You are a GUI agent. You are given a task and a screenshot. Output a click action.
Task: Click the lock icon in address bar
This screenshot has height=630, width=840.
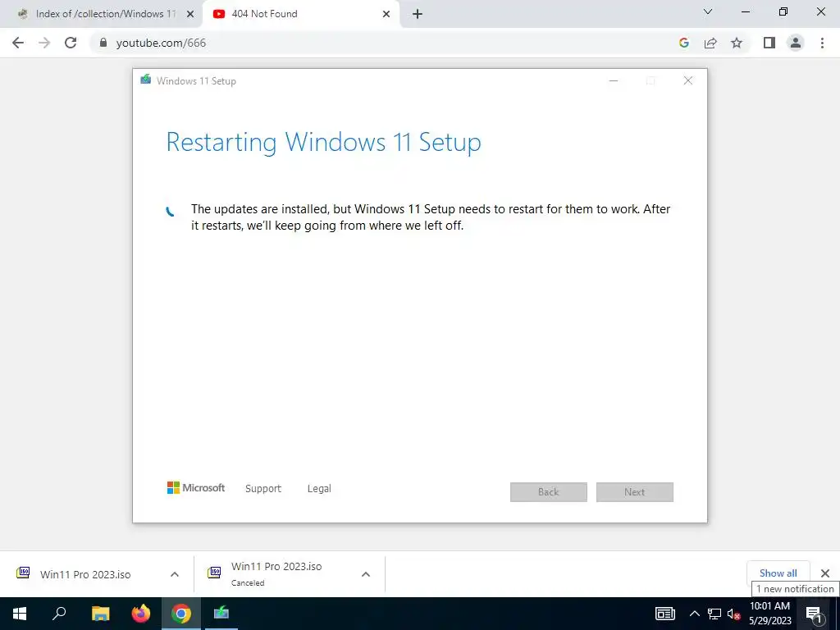[x=103, y=43]
